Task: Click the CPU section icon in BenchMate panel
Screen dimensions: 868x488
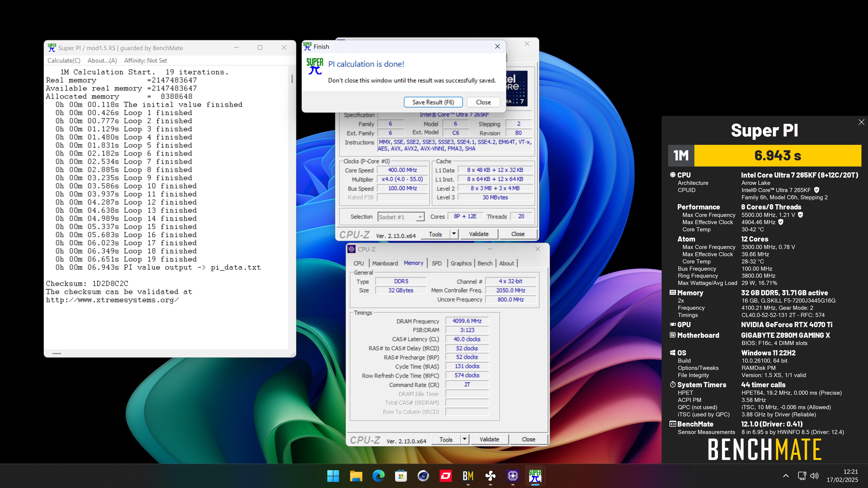Action: point(672,175)
